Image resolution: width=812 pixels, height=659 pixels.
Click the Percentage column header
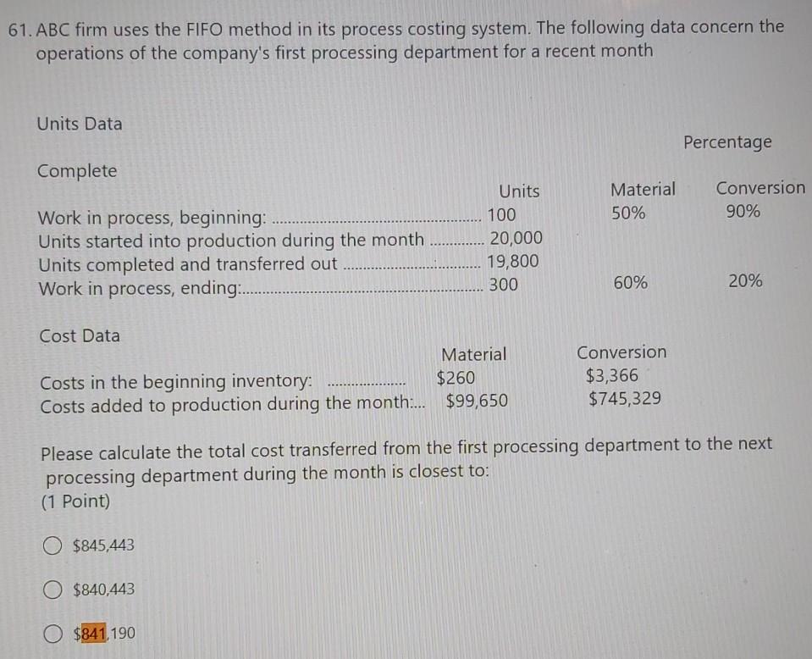click(726, 142)
